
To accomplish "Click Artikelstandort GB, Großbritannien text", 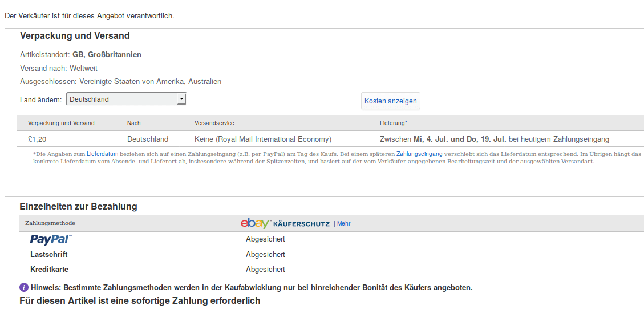I will click(80, 54).
